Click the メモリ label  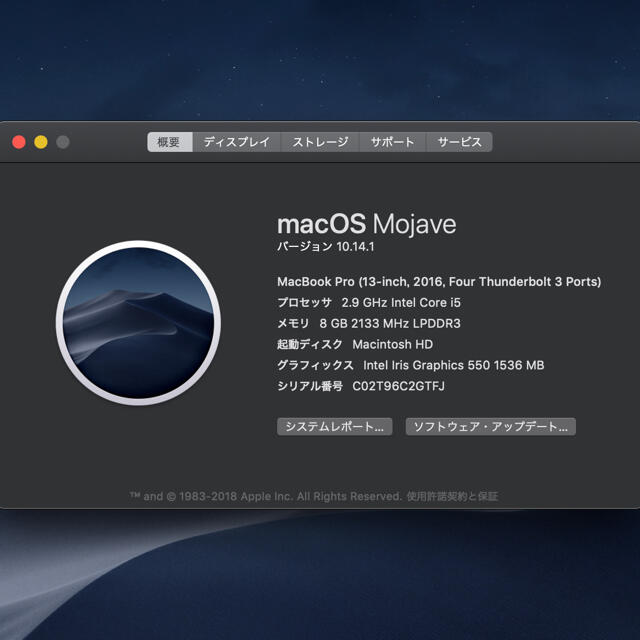(x=293, y=323)
